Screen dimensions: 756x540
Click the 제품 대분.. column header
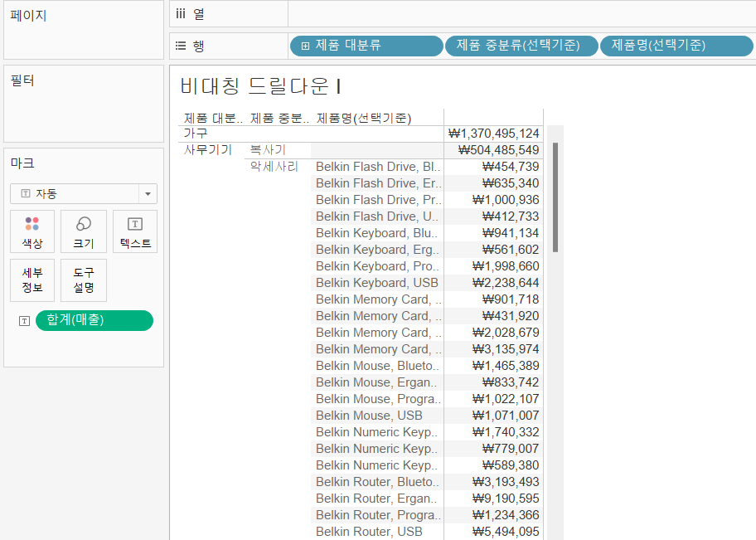pos(213,119)
